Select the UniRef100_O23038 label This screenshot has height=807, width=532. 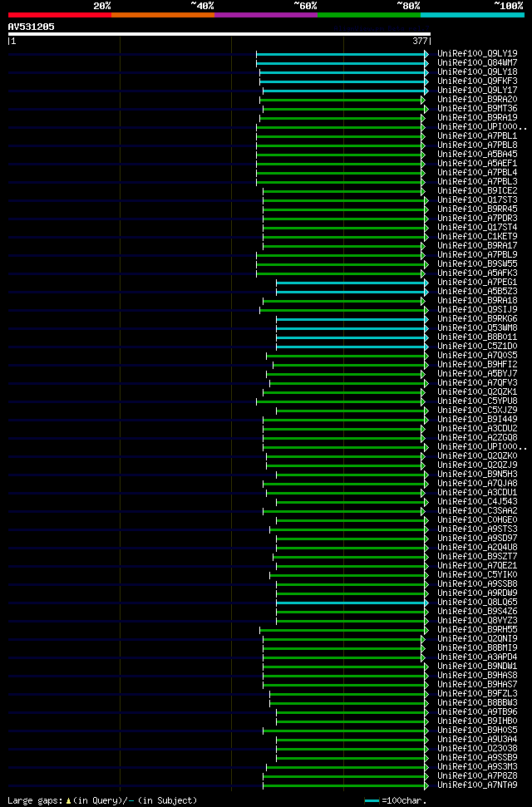(477, 749)
